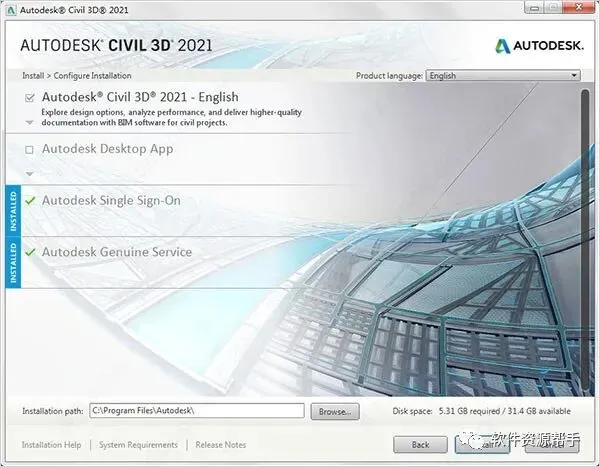Open the System Requirements link

tap(138, 445)
